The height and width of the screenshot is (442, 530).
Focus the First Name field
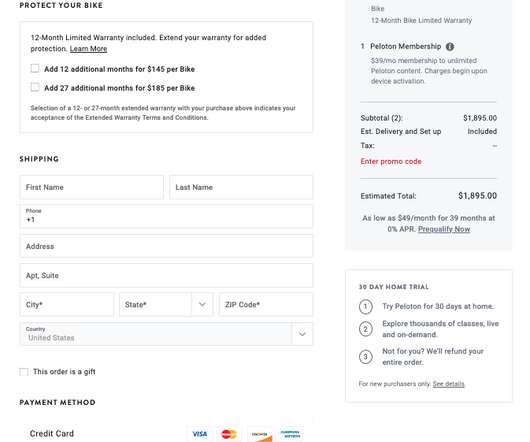coord(92,187)
